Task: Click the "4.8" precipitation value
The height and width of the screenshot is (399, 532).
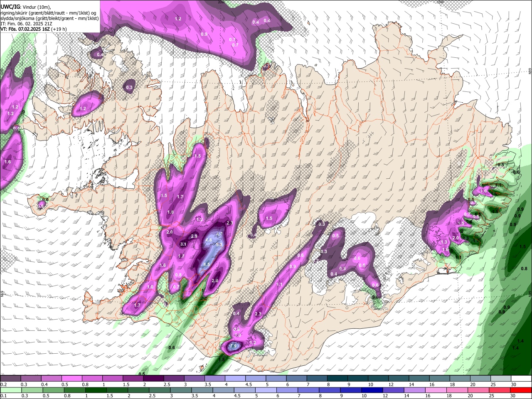Action: 209,240
